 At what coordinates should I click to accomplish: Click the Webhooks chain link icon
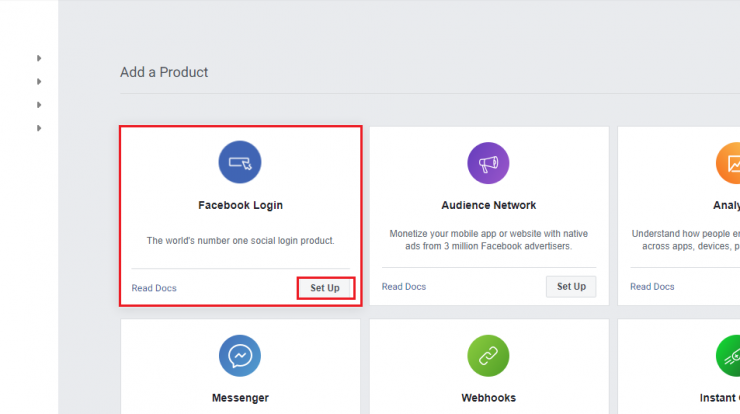488,355
